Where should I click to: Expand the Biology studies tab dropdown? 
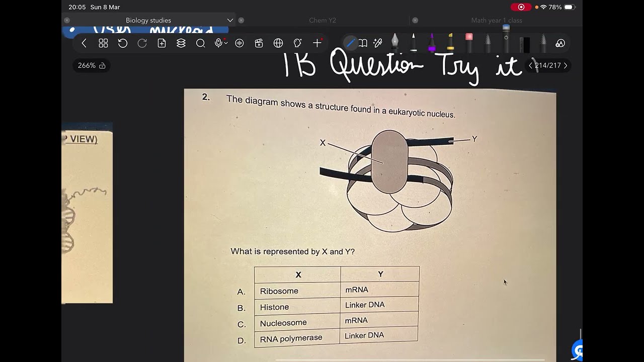[230, 21]
